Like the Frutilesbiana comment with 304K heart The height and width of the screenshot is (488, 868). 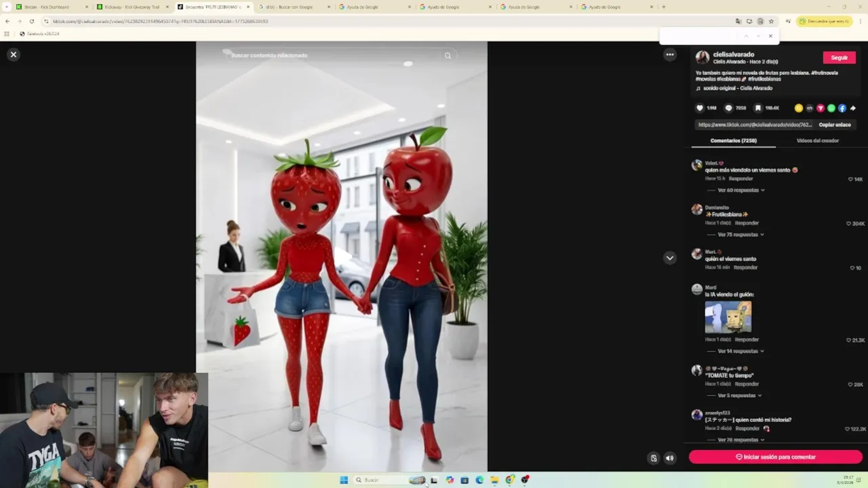848,223
